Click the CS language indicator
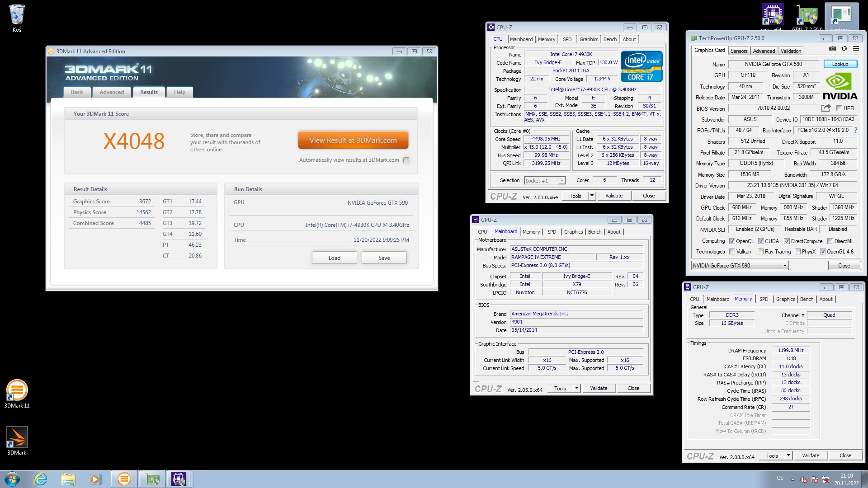Image resolution: width=868 pixels, height=488 pixels. (780, 478)
